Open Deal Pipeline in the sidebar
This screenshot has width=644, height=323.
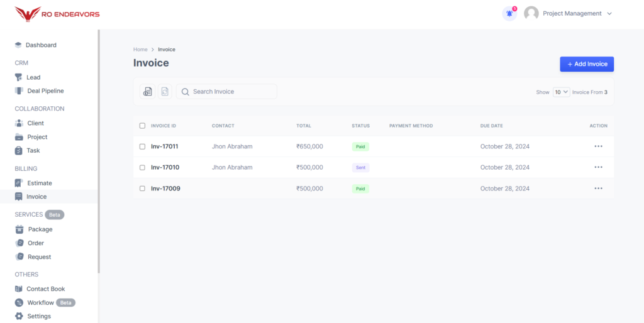(45, 91)
